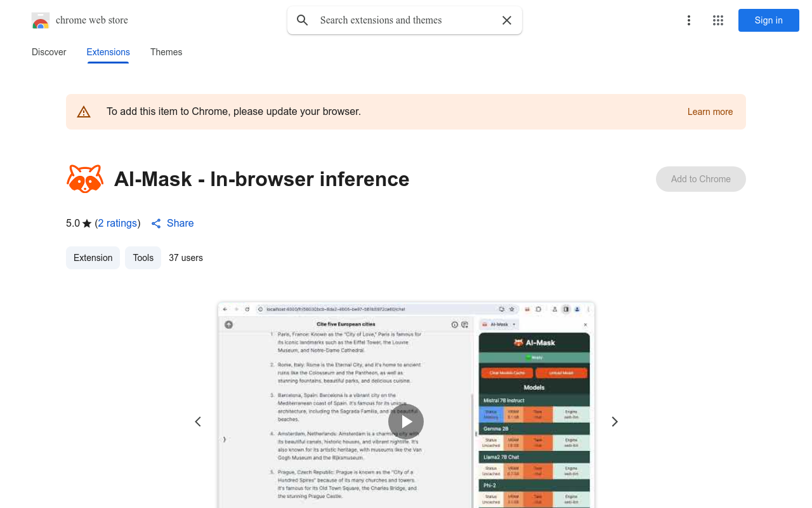Click the search magnifier icon
The image size is (812, 508).
(x=303, y=20)
